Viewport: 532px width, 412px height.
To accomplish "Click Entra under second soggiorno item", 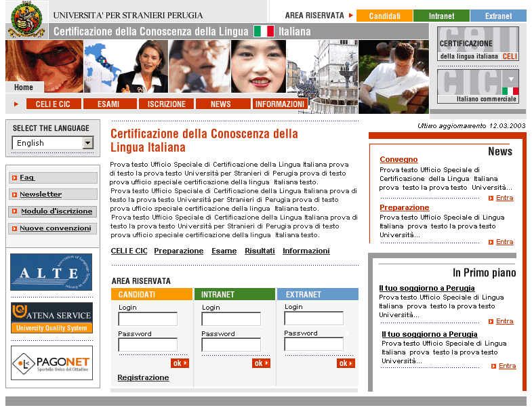I will click(507, 366).
